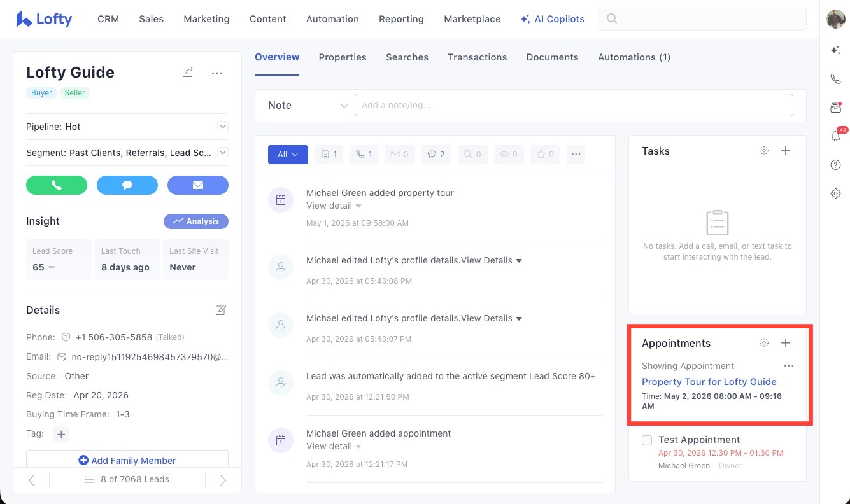Expand View detail under added property tour

tap(334, 206)
